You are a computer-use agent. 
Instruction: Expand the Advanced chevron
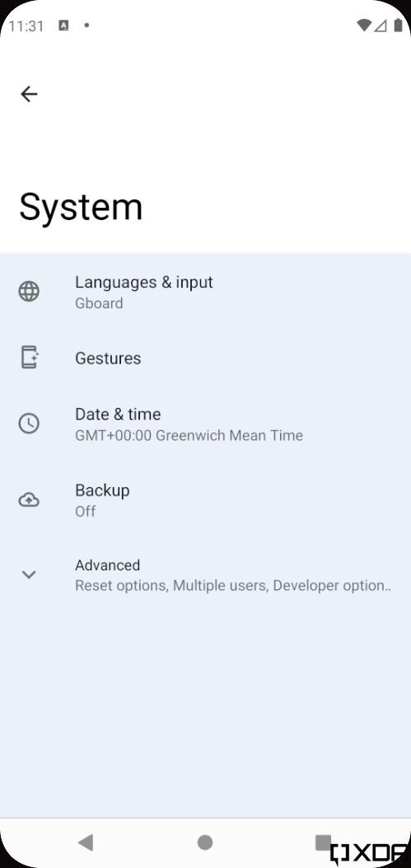click(29, 575)
